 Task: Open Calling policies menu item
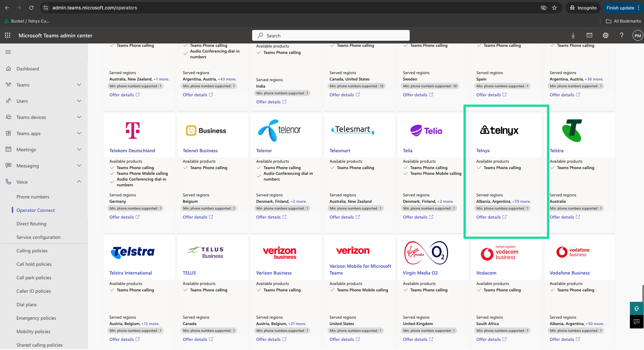(32, 251)
